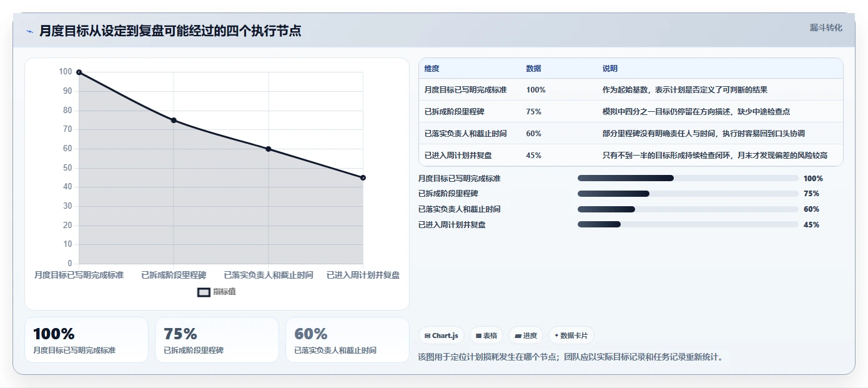Click table cell 已进入周计划并复盘
The height and width of the screenshot is (388, 868).
coord(458,156)
